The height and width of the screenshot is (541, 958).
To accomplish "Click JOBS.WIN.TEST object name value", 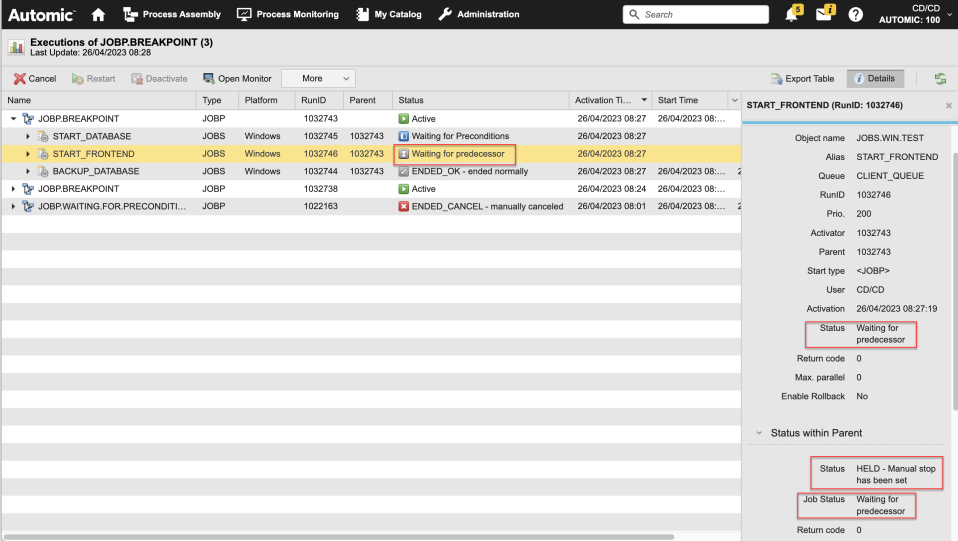I will pyautogui.click(x=890, y=138).
